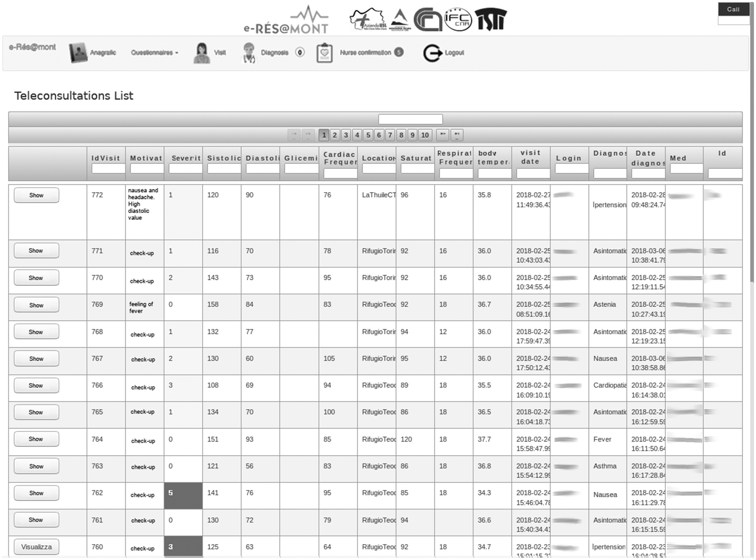Screen dimensions: 756x560
Task: Show details for visit 772
Action: (36, 195)
